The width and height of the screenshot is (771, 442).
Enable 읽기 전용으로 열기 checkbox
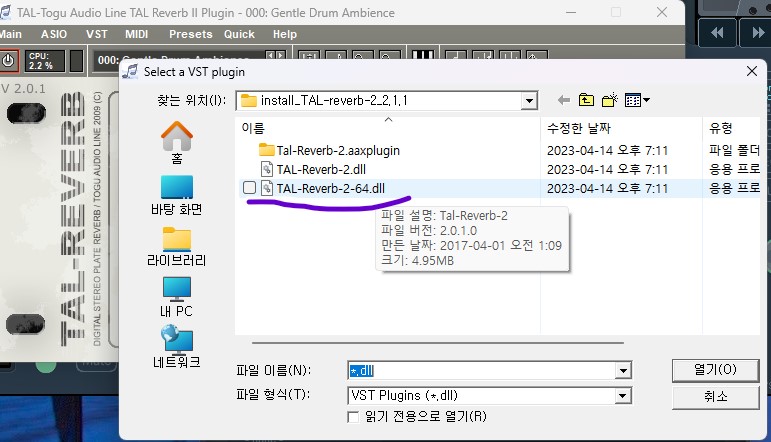[353, 417]
